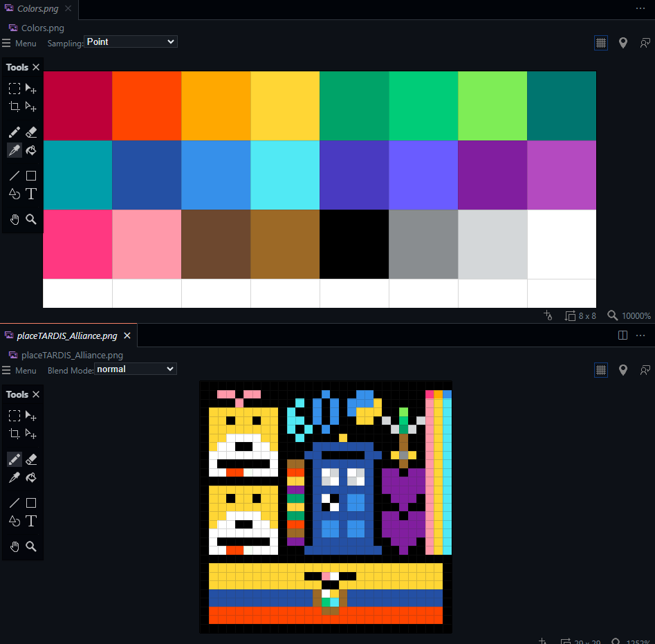The width and height of the screenshot is (655, 644).
Task: Select the Rectangle shape tool in placeTARDIS Tools panel
Action: tap(31, 503)
